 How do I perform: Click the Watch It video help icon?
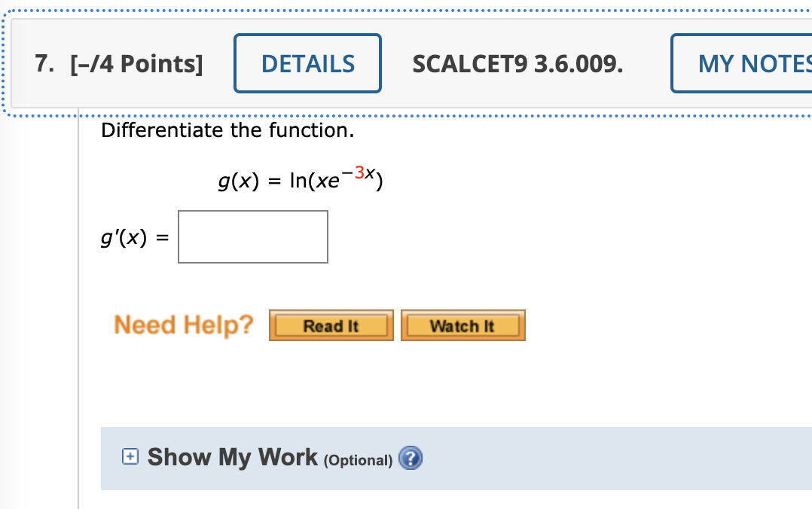(x=462, y=325)
